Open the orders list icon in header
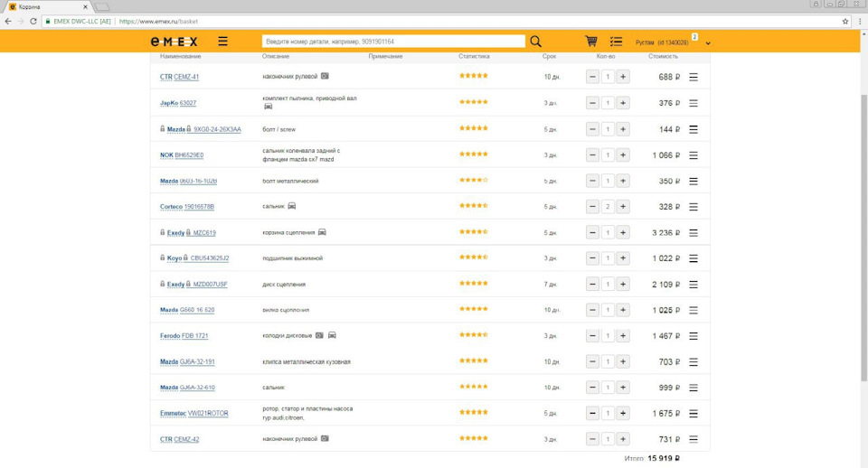 616,42
